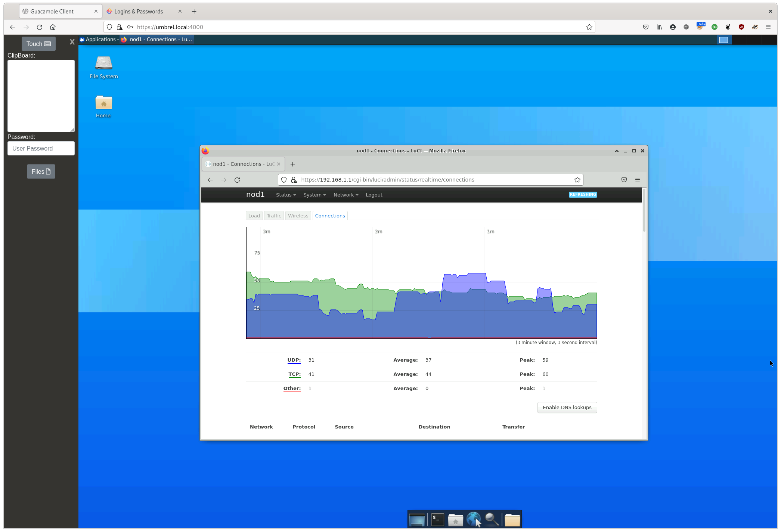This screenshot has height=532, width=781.
Task: Open the System dropdown menu
Action: [x=314, y=195]
